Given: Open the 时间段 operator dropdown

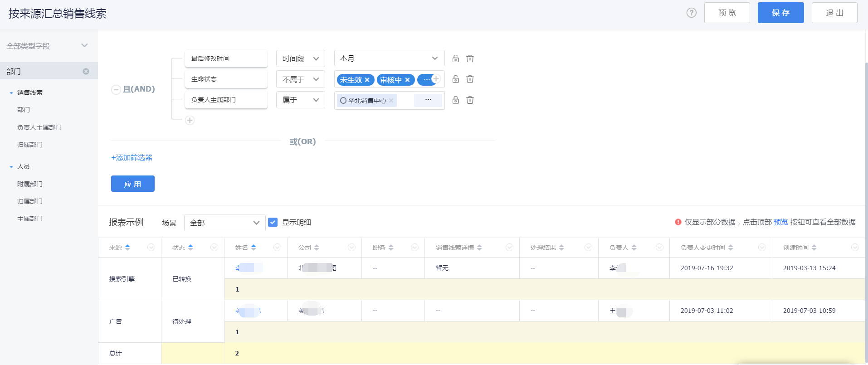Looking at the screenshot, I should tap(301, 58).
